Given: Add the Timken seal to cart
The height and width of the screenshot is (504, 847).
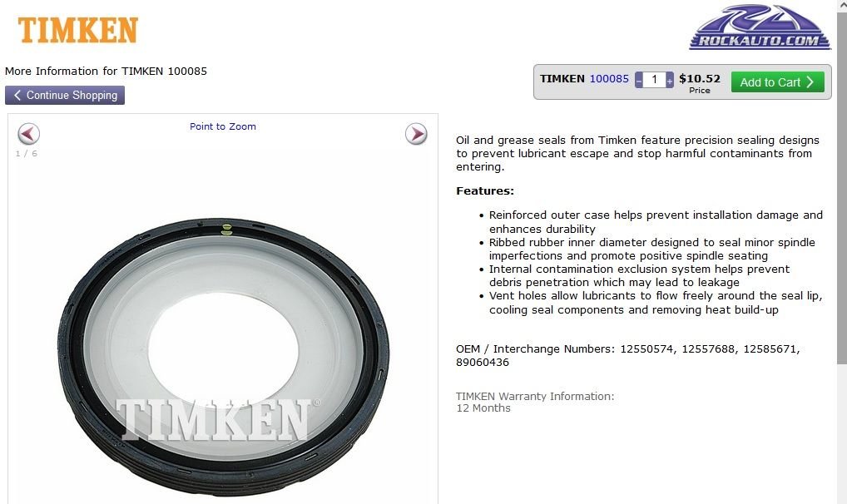Looking at the screenshot, I should (x=777, y=82).
